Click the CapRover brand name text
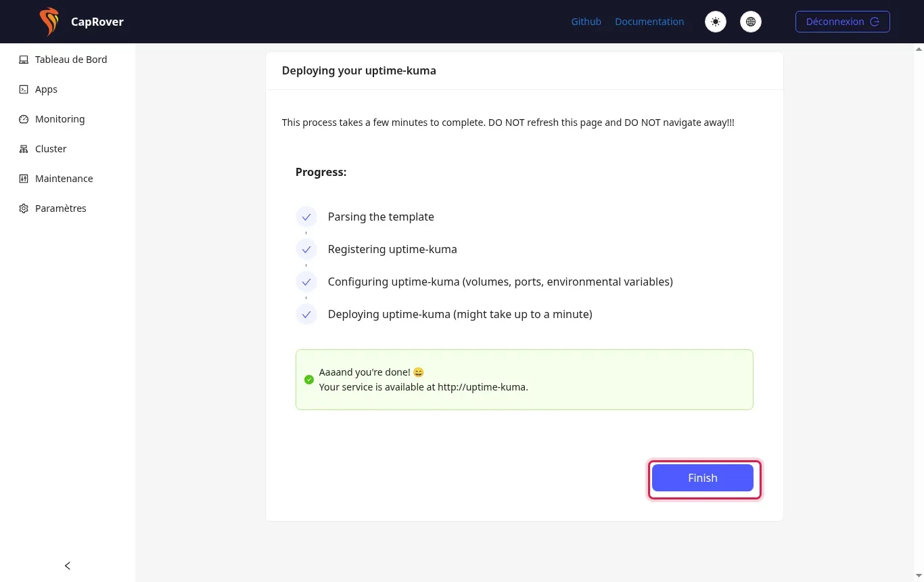The width and height of the screenshot is (924, 582). [x=97, y=22]
